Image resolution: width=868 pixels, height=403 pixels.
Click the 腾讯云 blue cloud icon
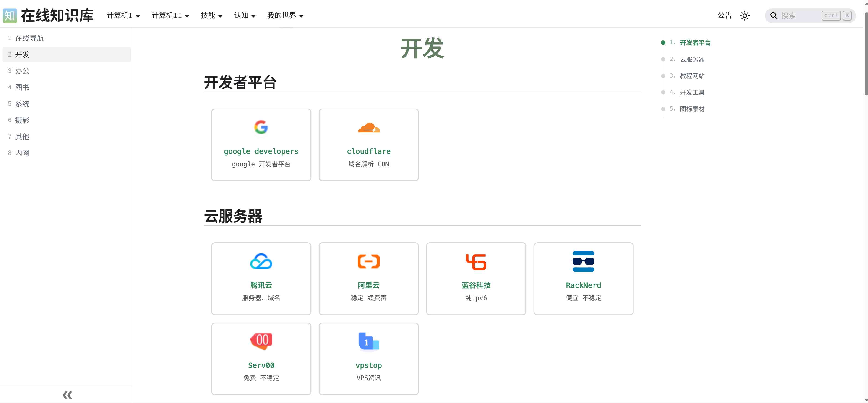261,261
